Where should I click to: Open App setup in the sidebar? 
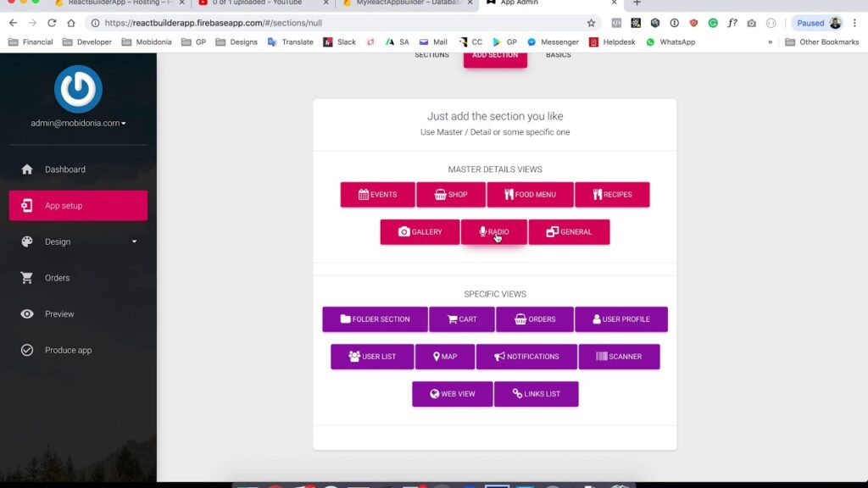(x=78, y=205)
